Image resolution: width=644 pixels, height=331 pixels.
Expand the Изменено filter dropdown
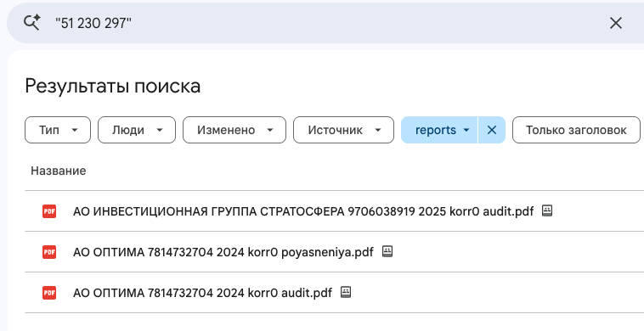(x=234, y=130)
